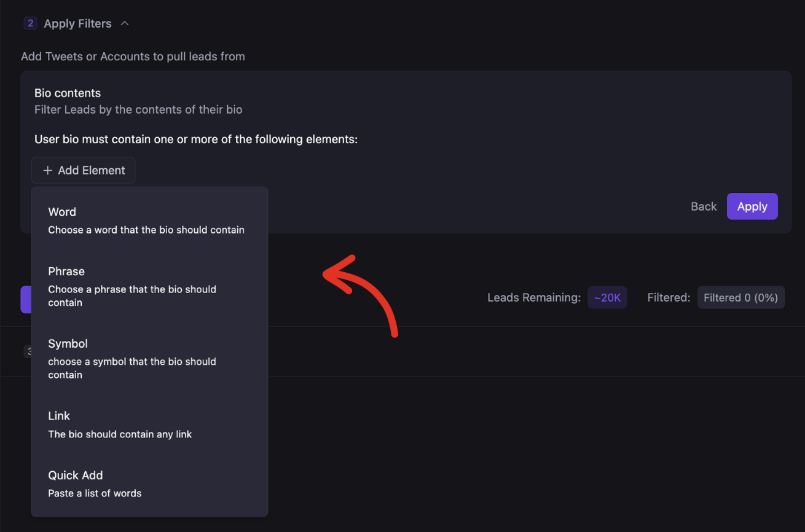Choose Quick Add to paste words
Screen dimensions: 805x532
click(x=76, y=475)
